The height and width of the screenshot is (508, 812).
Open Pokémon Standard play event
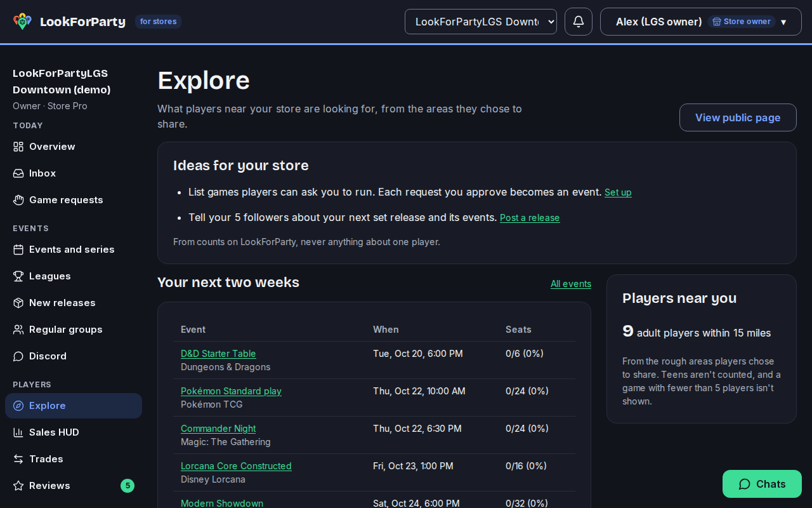[231, 391]
